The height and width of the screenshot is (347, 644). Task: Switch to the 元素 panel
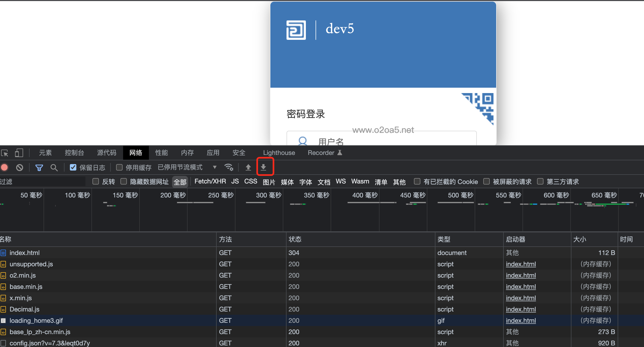coord(45,153)
